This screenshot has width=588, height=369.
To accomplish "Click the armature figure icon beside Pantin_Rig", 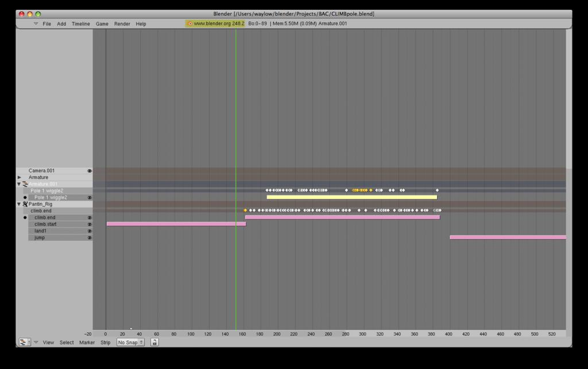I will (25, 204).
